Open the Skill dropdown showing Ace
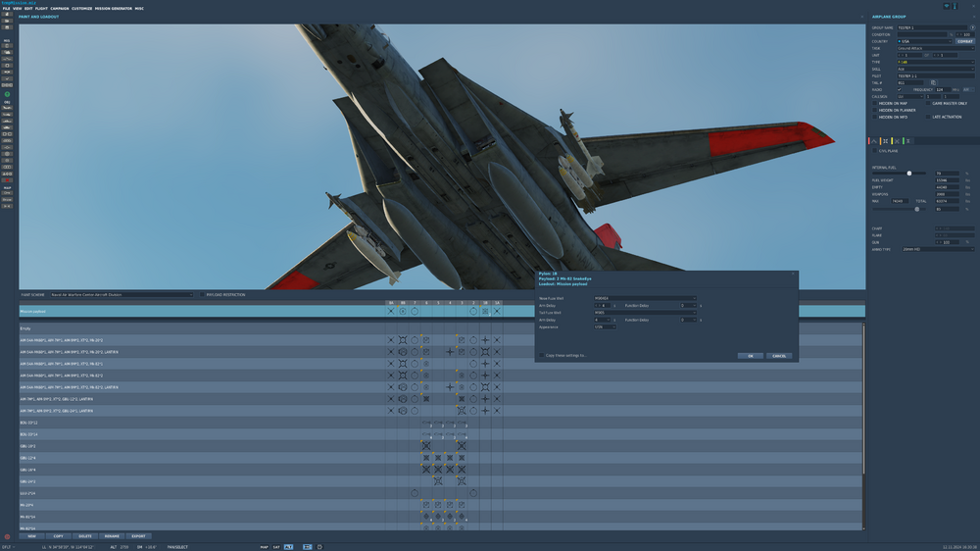 [936, 69]
